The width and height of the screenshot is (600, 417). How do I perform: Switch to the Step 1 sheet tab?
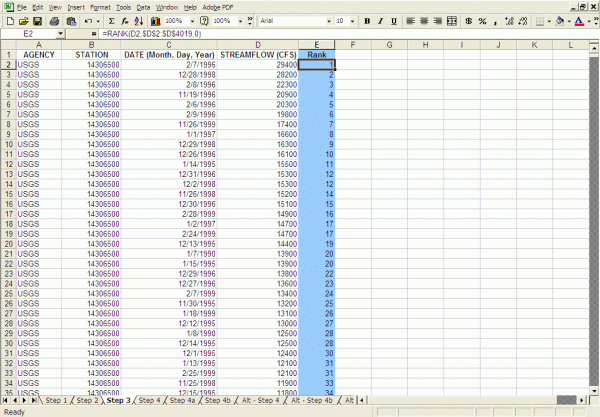click(56, 400)
